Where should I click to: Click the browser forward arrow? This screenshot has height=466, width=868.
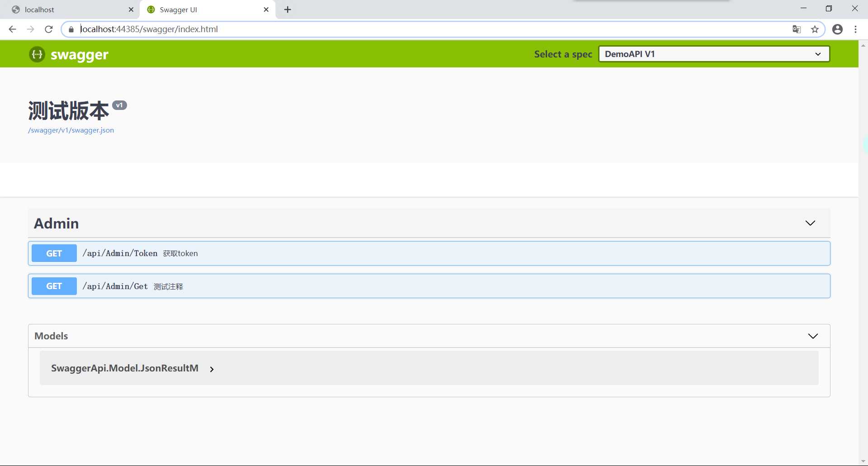coord(30,29)
